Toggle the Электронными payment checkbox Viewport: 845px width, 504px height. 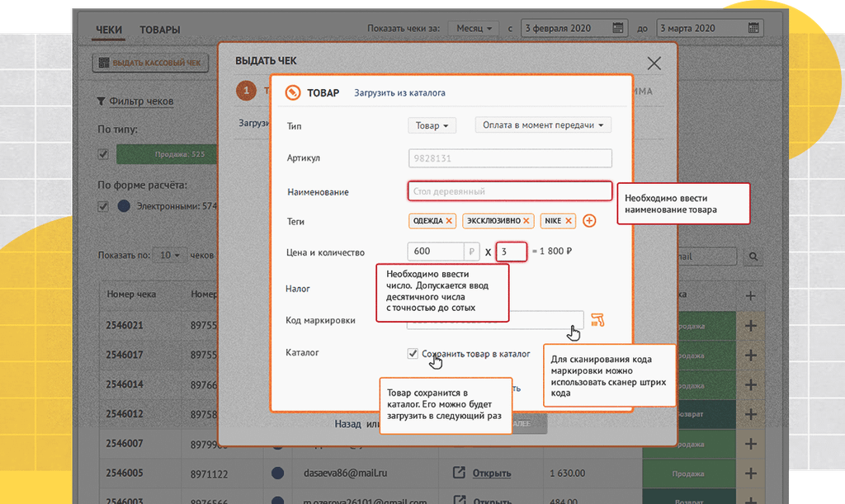tap(103, 206)
